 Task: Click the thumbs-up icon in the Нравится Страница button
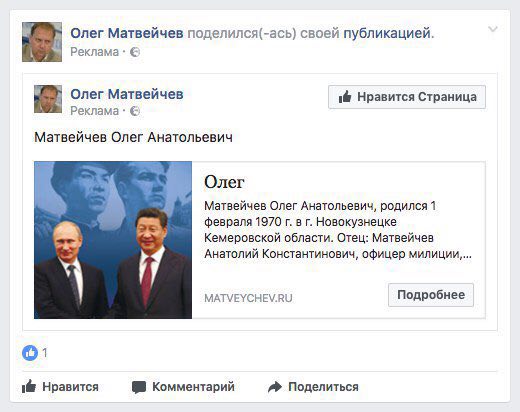[345, 97]
